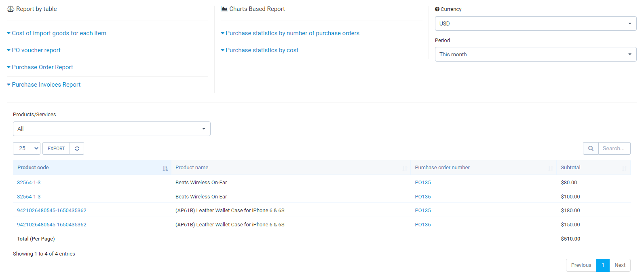Image resolution: width=644 pixels, height=279 pixels.
Task: Open PO135 link in first row
Action: (x=423, y=183)
